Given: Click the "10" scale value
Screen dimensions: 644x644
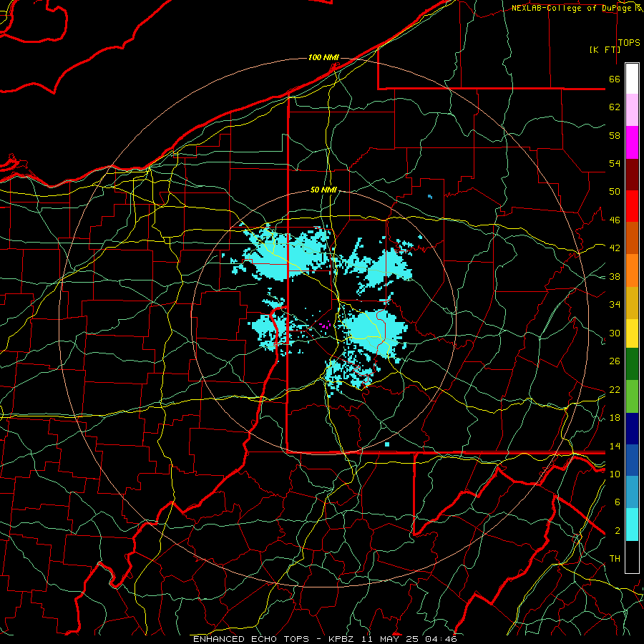Looking at the screenshot, I should 615,474.
